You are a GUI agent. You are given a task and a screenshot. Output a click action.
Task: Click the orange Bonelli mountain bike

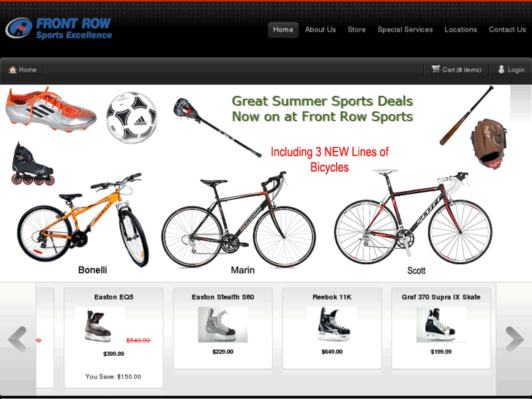point(83,220)
